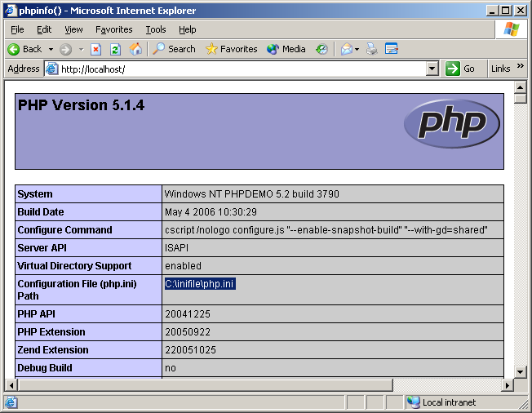Open the View menu
This screenshot has height=413, width=532.
pyautogui.click(x=73, y=29)
